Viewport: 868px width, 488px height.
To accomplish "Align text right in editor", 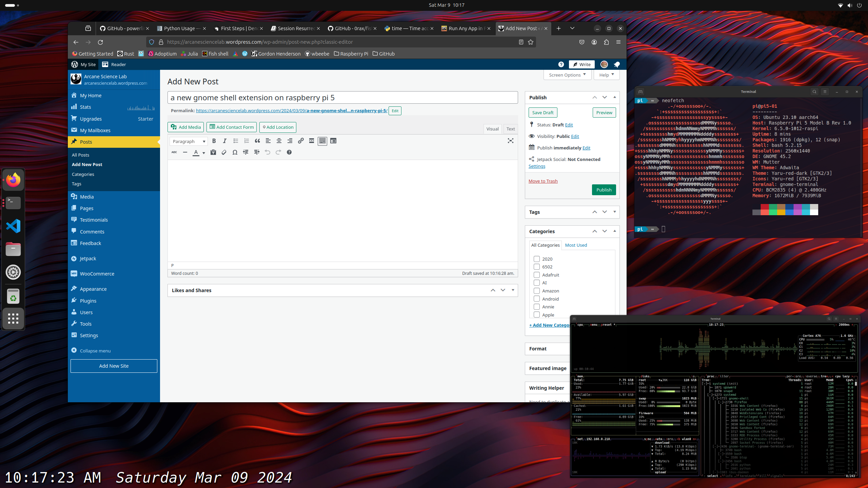I will [290, 141].
